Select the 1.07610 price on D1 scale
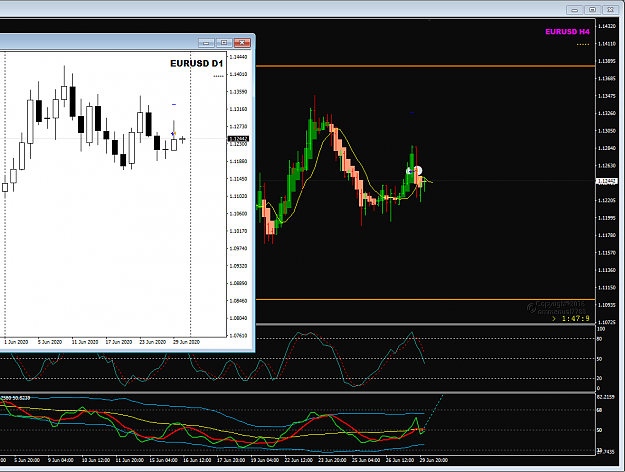 pyautogui.click(x=238, y=335)
